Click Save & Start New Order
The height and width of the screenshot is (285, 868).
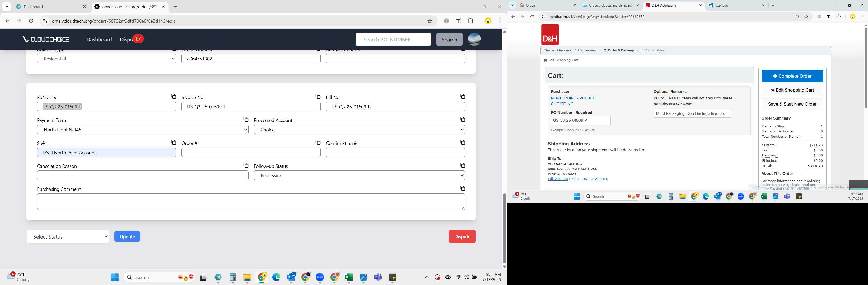(x=792, y=104)
